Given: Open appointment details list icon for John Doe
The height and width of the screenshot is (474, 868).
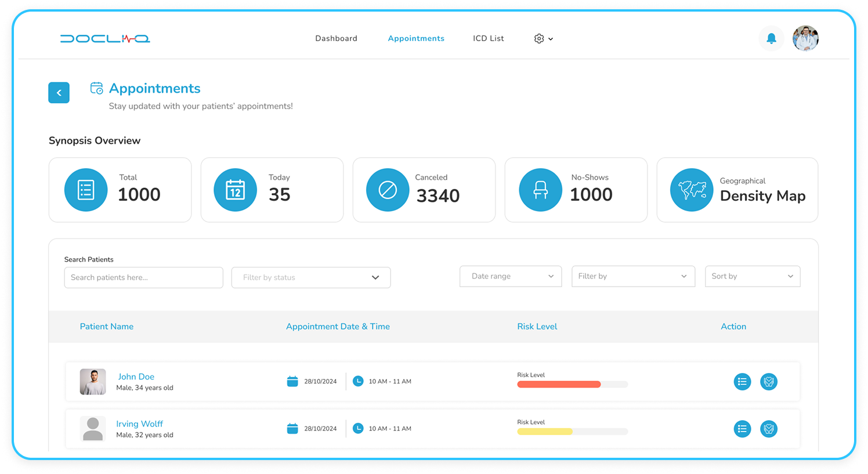Looking at the screenshot, I should pos(742,382).
